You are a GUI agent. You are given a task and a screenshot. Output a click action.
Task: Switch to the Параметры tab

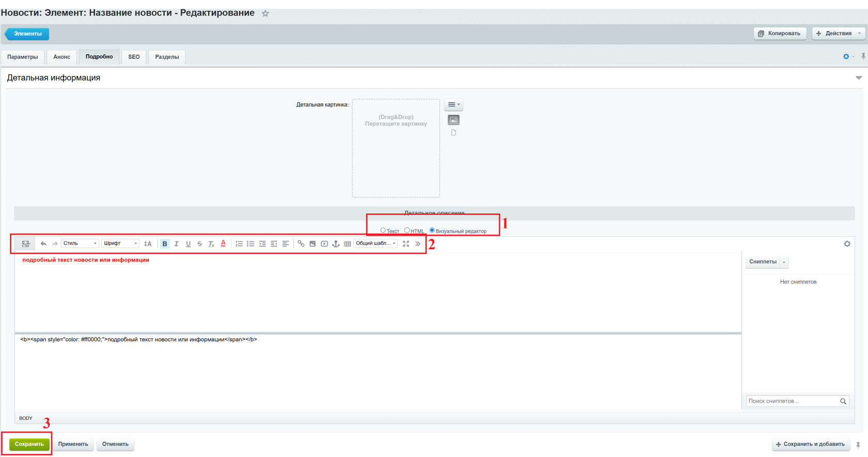[x=23, y=57]
